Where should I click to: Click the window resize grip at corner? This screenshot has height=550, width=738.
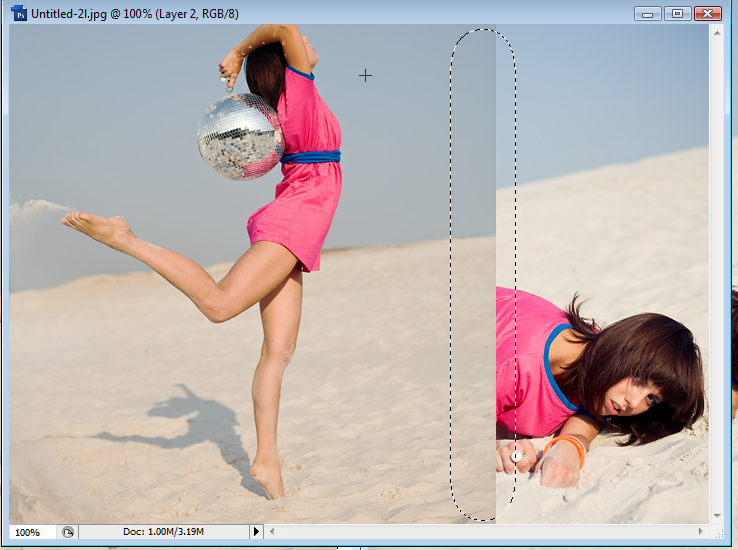pyautogui.click(x=719, y=533)
